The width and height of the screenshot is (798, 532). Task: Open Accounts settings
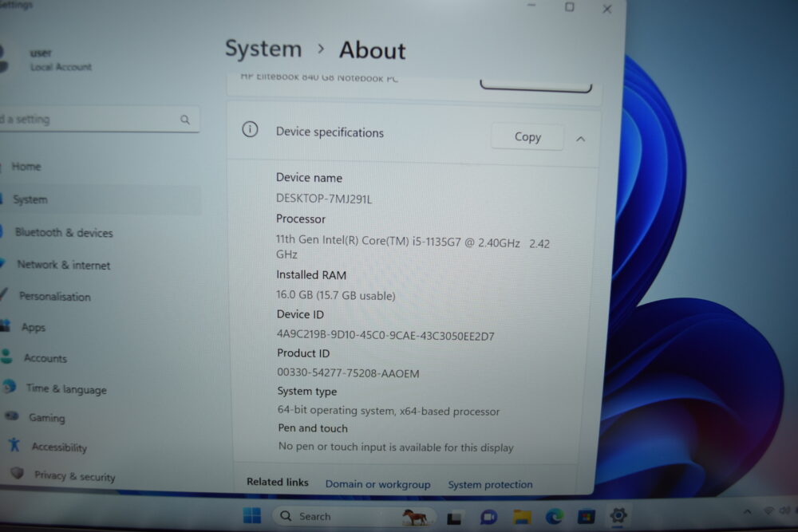[x=45, y=358]
